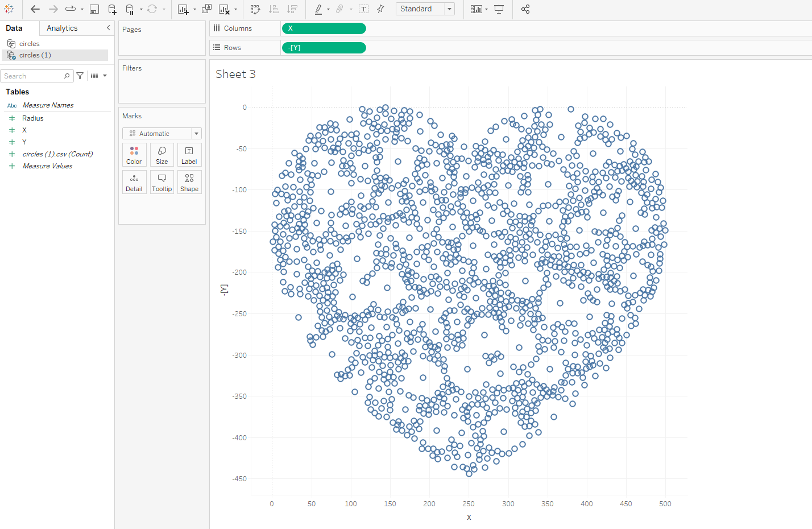
Task: Collapse the Data side pane
Action: [109, 28]
